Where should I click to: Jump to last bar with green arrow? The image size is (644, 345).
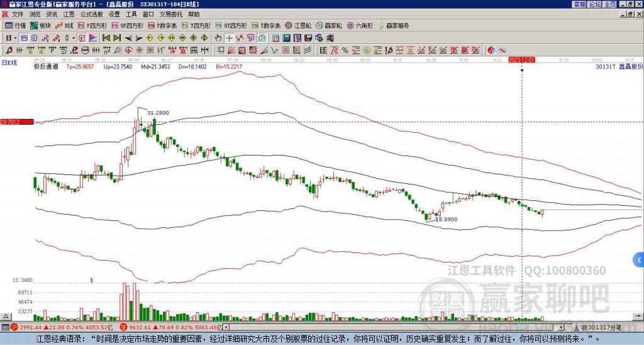(x=117, y=38)
